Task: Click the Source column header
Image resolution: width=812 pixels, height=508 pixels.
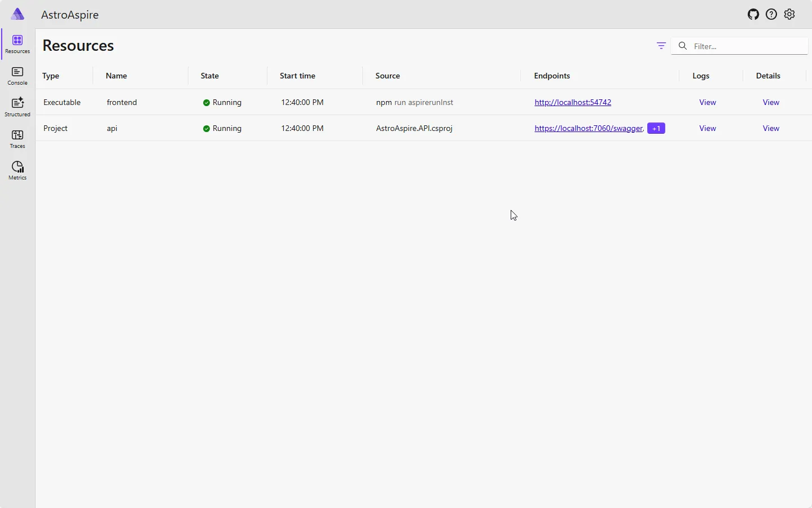Action: [x=388, y=76]
